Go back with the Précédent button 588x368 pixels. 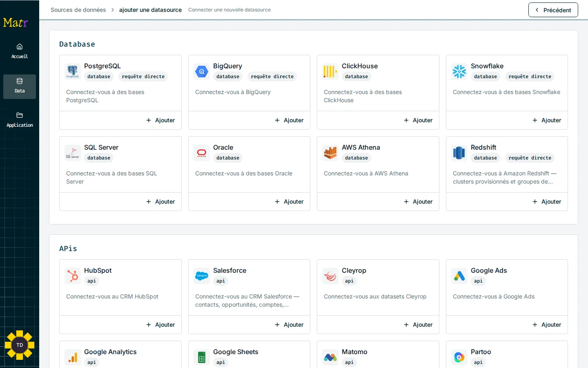pyautogui.click(x=553, y=10)
